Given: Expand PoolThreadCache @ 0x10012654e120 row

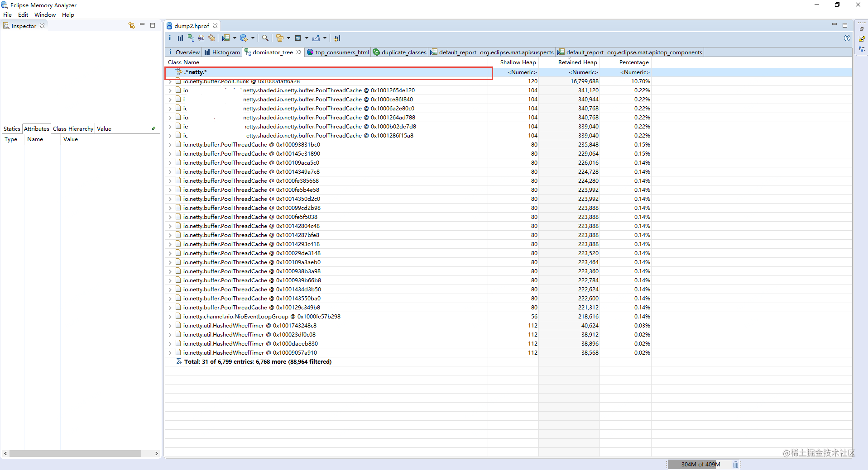Looking at the screenshot, I should (x=170, y=90).
